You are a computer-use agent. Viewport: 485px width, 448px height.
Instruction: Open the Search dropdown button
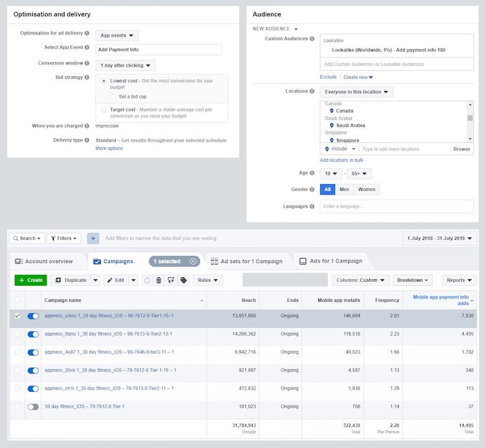pos(27,239)
